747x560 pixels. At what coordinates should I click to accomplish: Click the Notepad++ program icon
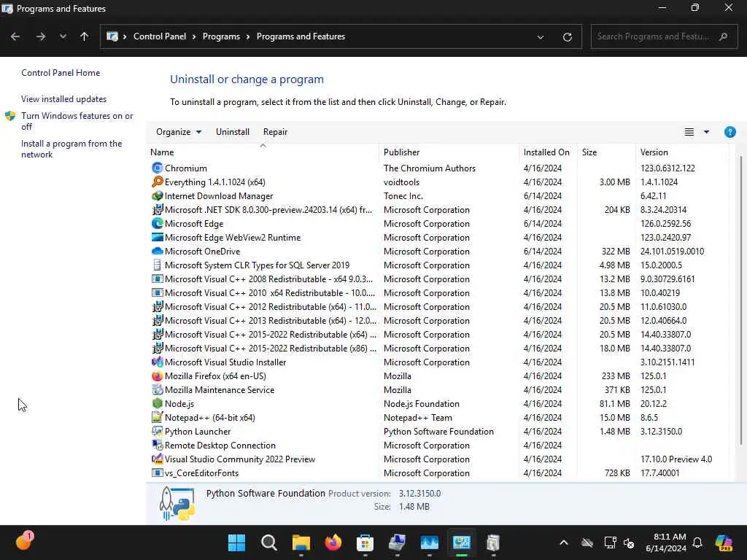(x=158, y=417)
